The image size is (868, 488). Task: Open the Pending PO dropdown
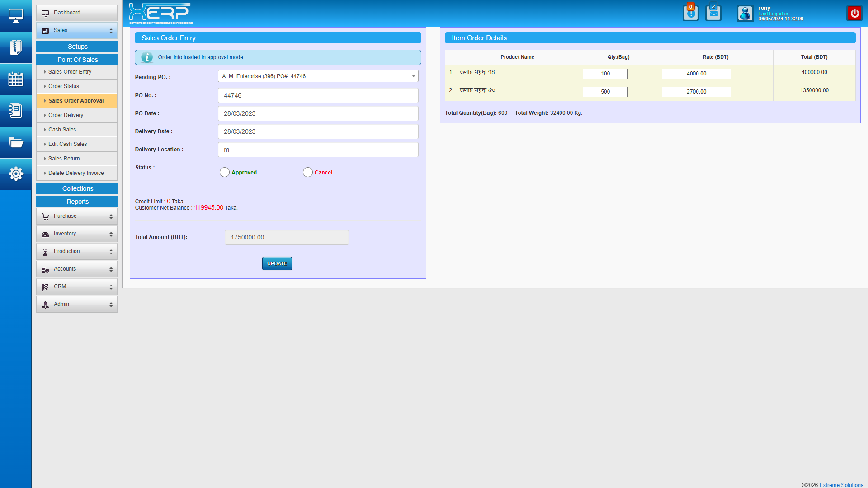coord(318,76)
